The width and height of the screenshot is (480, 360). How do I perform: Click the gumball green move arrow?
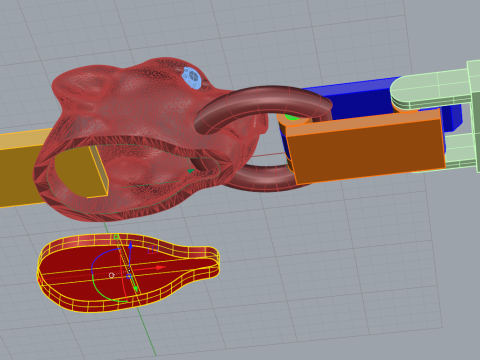click(136, 288)
